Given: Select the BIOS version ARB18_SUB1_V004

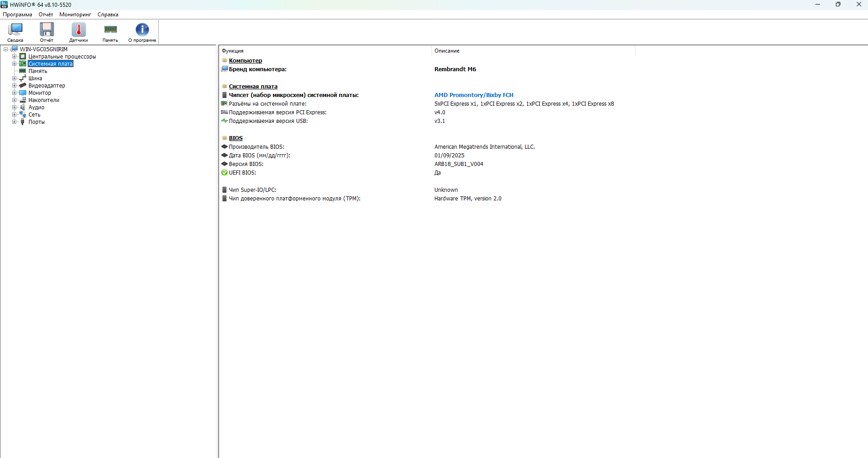Looking at the screenshot, I should click(459, 164).
